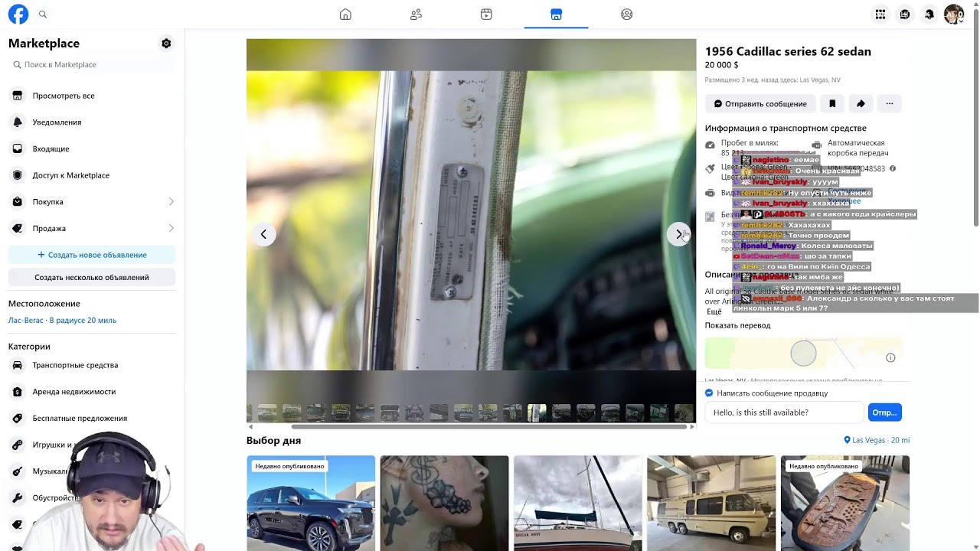The height and width of the screenshot is (551, 980).
Task: Send the message with the 'Отпр...' button
Action: [884, 412]
